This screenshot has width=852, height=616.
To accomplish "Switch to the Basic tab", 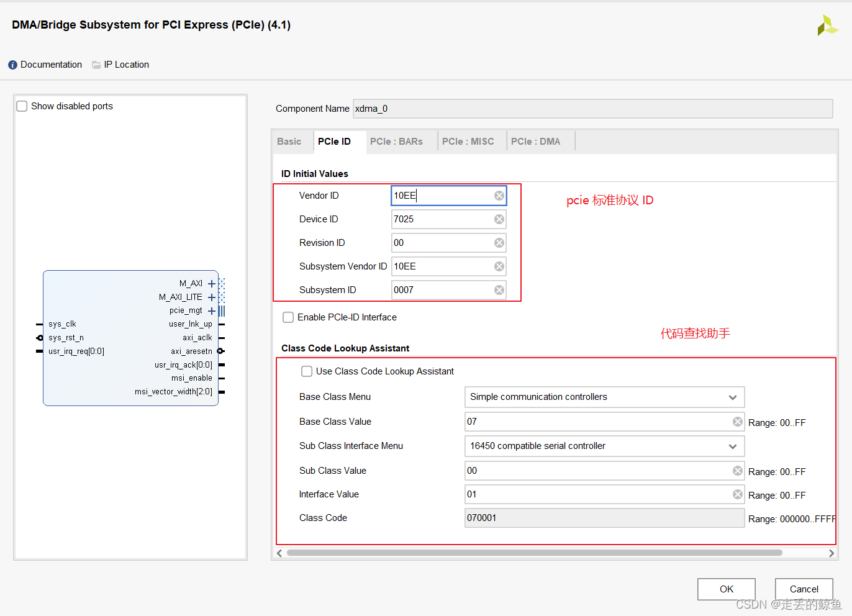I will (x=289, y=142).
